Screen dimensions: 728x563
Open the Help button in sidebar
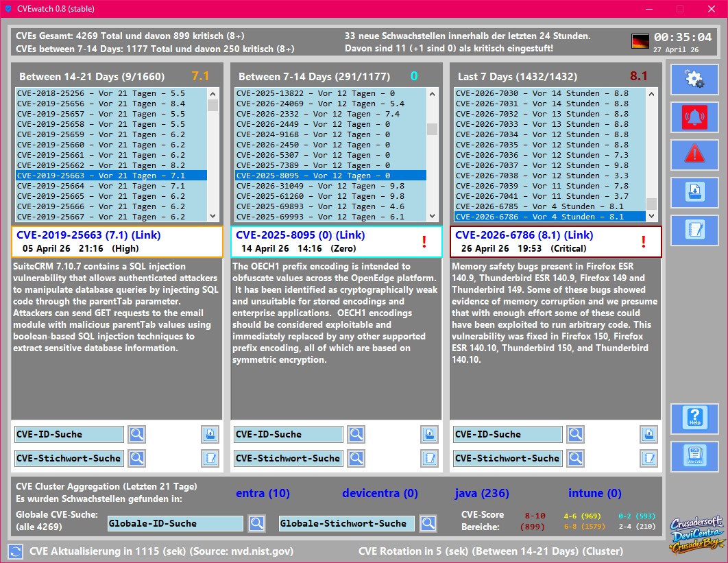694,418
